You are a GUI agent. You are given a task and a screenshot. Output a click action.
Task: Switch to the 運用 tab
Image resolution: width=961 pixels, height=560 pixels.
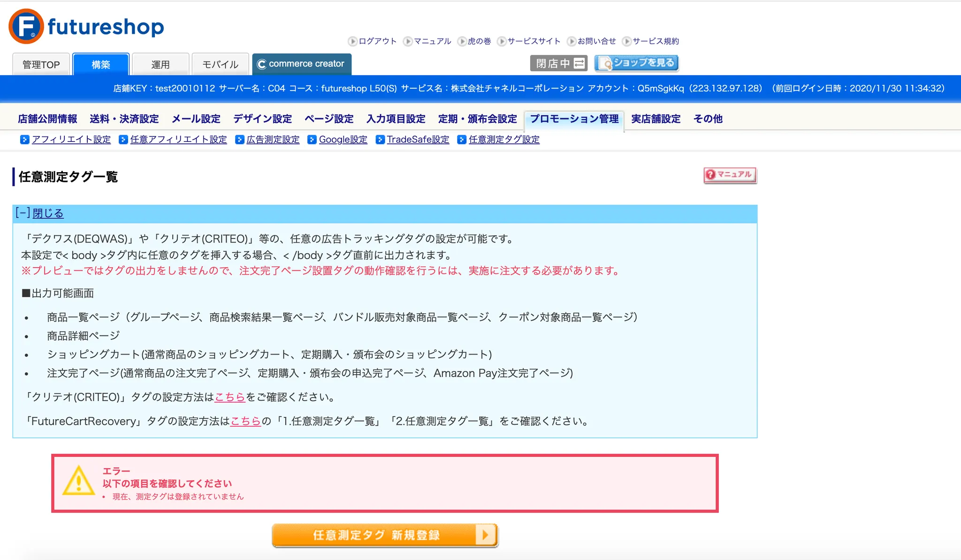tap(160, 64)
